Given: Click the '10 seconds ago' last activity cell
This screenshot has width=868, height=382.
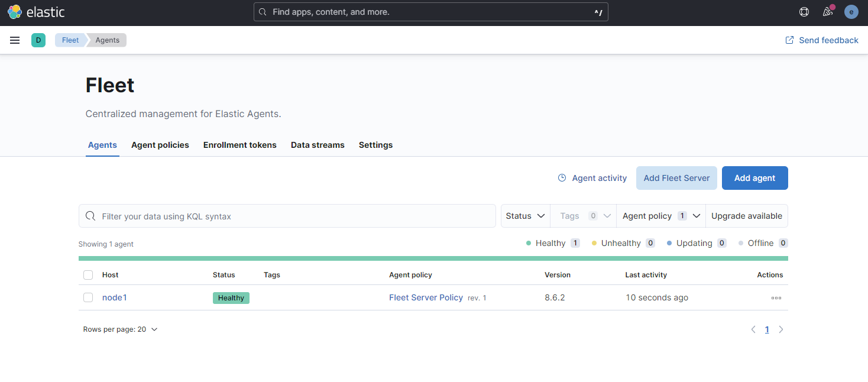Looking at the screenshot, I should [657, 297].
